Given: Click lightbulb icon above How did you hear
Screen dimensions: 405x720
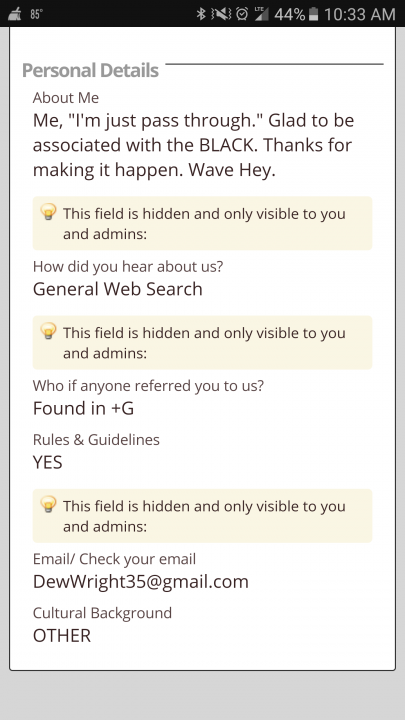Looking at the screenshot, I should click(48, 213).
